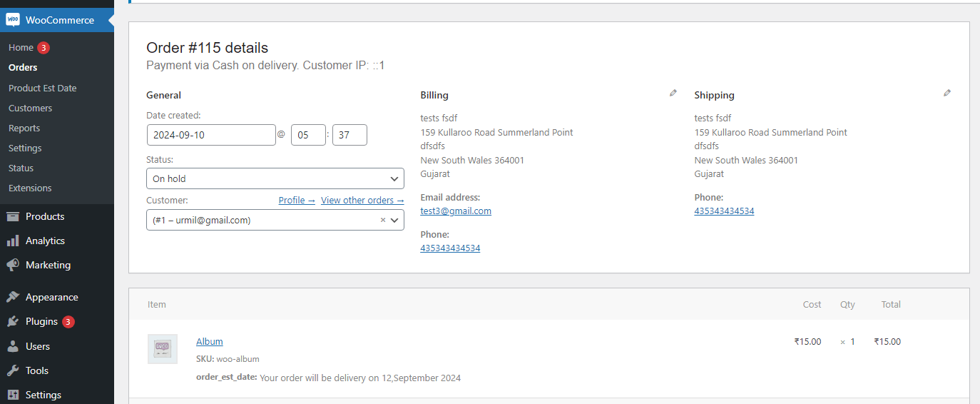This screenshot has width=980, height=404.
Task: Follow the customer Profile link
Action: (297, 201)
